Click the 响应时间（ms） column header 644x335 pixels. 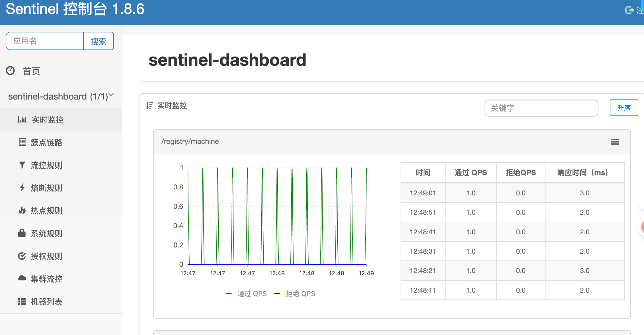(584, 173)
